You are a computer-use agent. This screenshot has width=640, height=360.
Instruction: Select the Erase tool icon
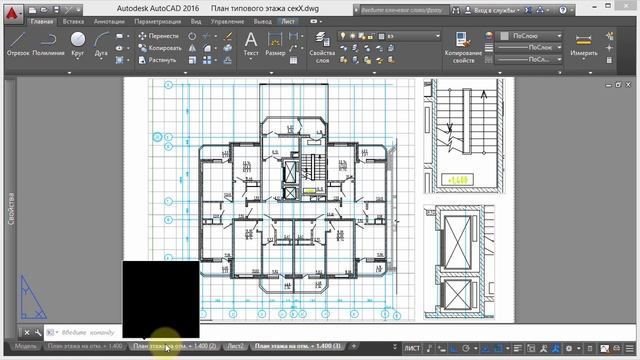coord(228,36)
